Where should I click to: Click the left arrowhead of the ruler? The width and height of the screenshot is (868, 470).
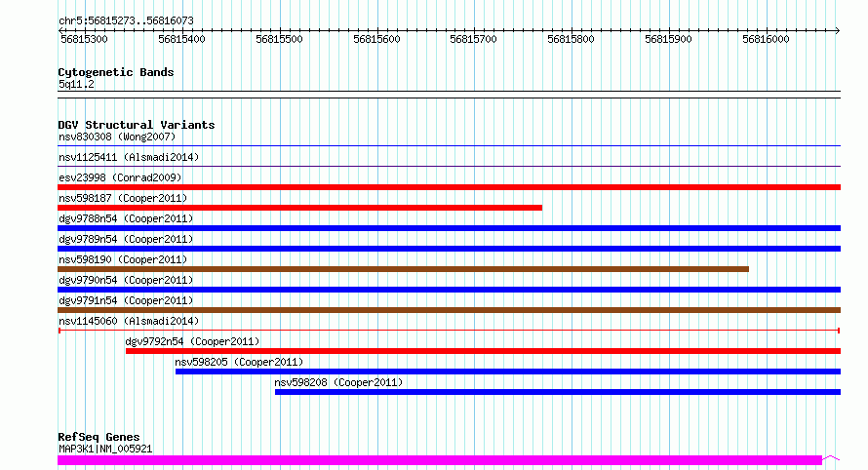point(60,30)
